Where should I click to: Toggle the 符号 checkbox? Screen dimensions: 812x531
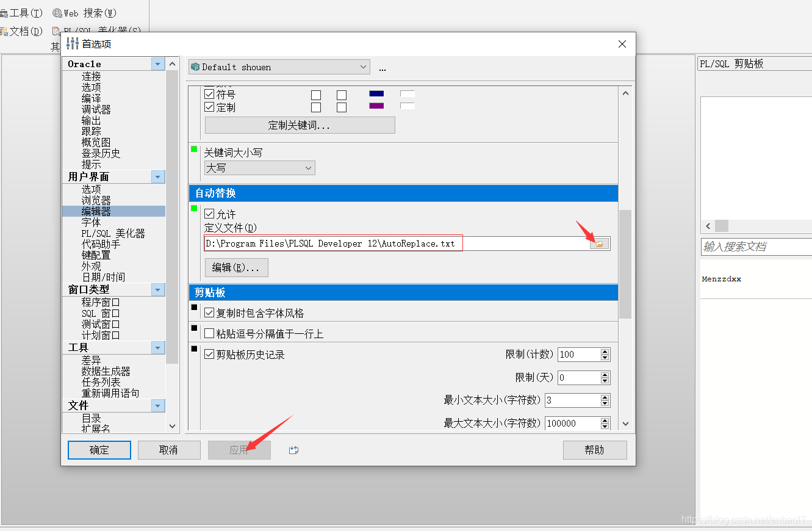[209, 95]
